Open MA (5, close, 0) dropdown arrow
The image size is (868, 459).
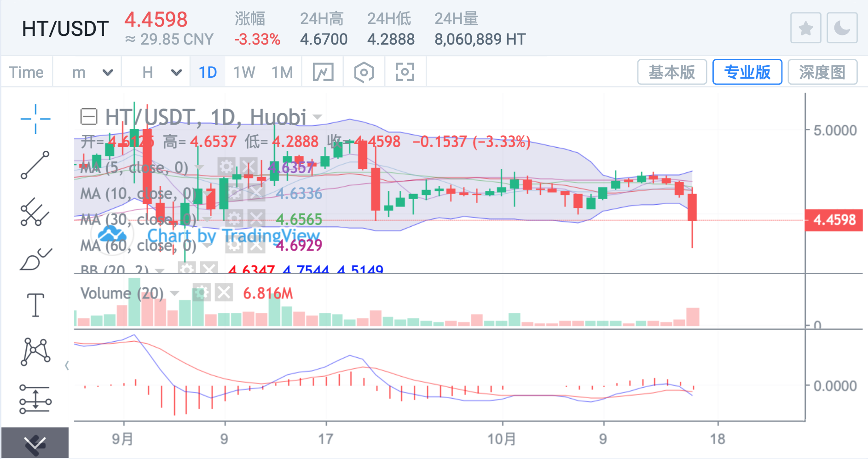point(199,167)
